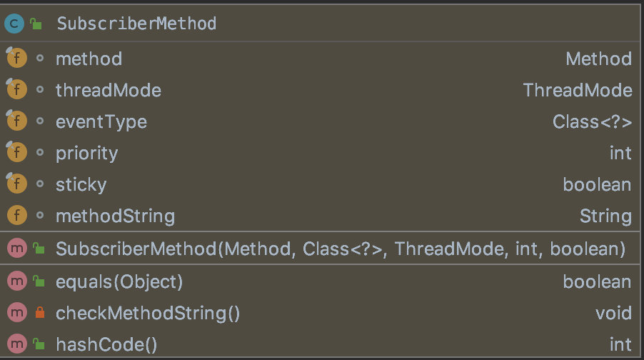The image size is (644, 360).
Task: Click the method icon beside hashCode()
Action: coord(16,344)
